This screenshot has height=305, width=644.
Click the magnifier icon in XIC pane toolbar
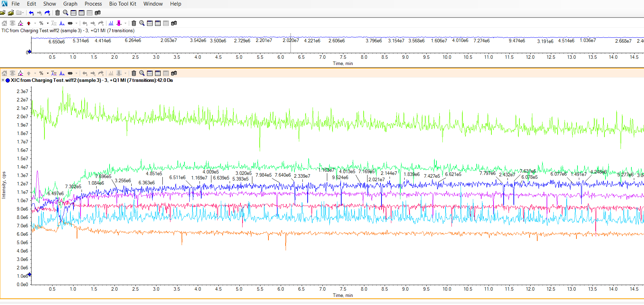point(142,73)
